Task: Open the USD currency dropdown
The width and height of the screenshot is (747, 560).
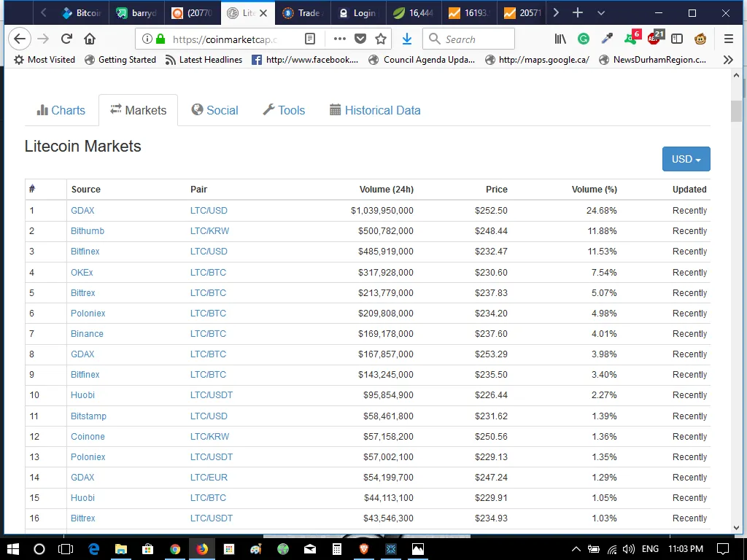Action: [x=686, y=159]
